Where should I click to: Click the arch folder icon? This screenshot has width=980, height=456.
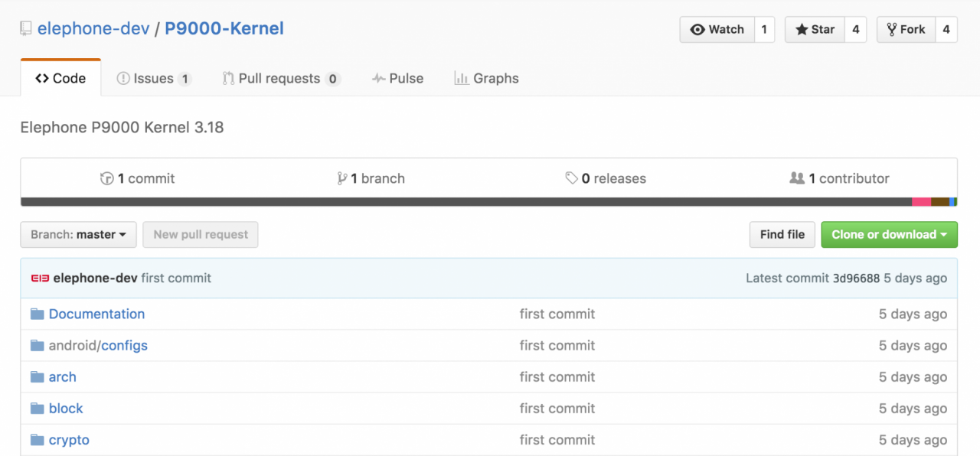(38, 377)
